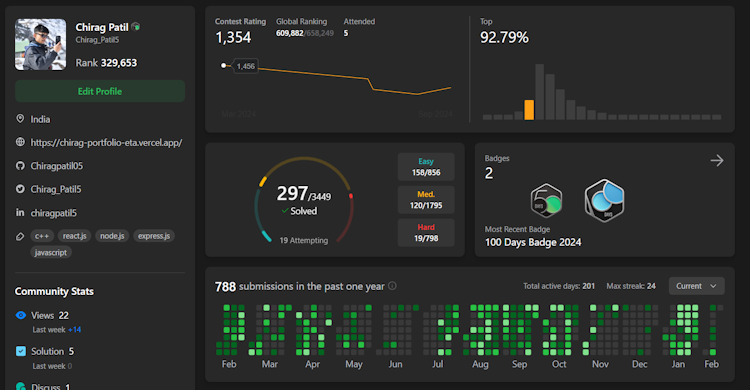Click the Views Last week +14 stat

click(x=56, y=330)
